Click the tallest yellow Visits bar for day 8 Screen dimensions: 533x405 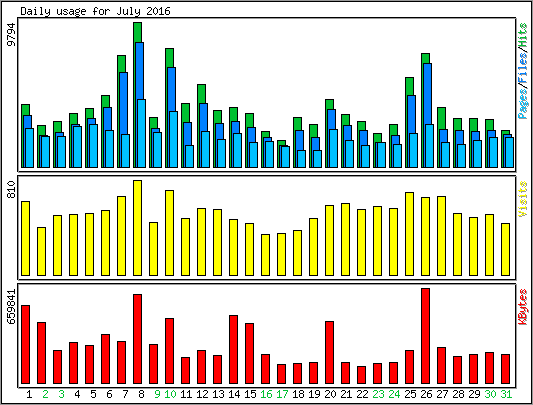point(137,228)
